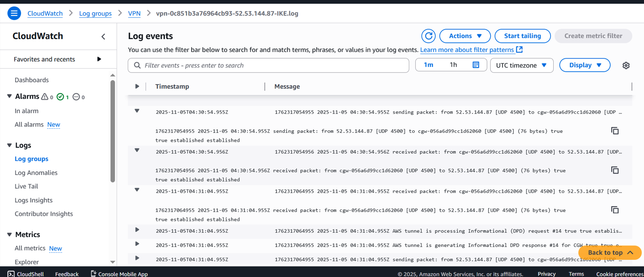Open the Privacy footer link
This screenshot has width=644, height=277.
tap(546, 274)
